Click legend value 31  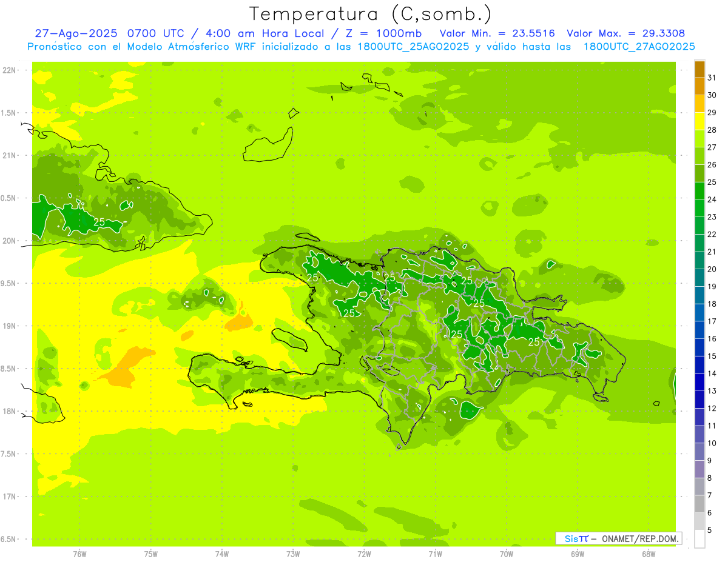pyautogui.click(x=712, y=78)
